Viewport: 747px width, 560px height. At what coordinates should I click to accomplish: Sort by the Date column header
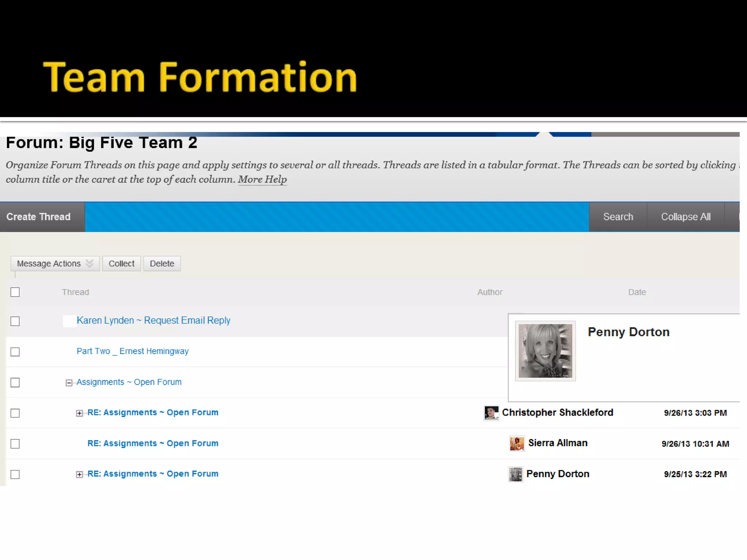(x=637, y=292)
